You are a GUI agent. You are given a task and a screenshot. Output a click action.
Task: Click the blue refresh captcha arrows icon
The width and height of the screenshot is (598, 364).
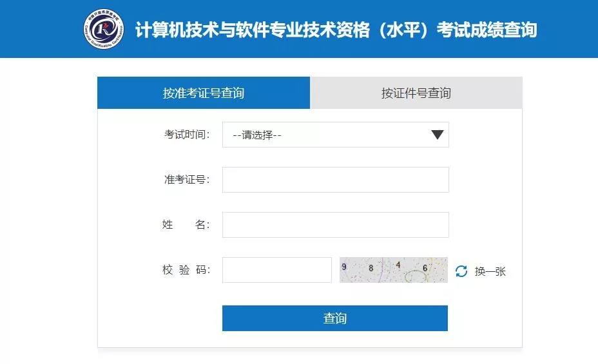pos(461,271)
